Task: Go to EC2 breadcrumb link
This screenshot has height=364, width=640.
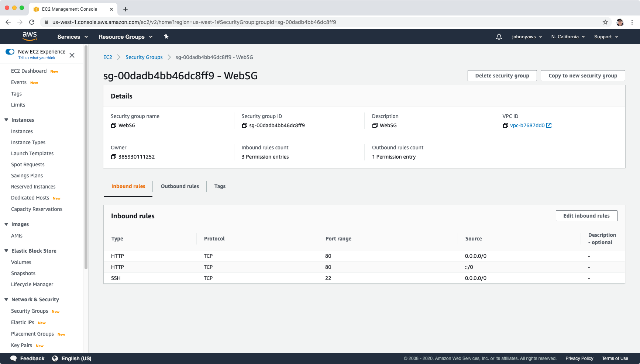Action: [x=108, y=57]
